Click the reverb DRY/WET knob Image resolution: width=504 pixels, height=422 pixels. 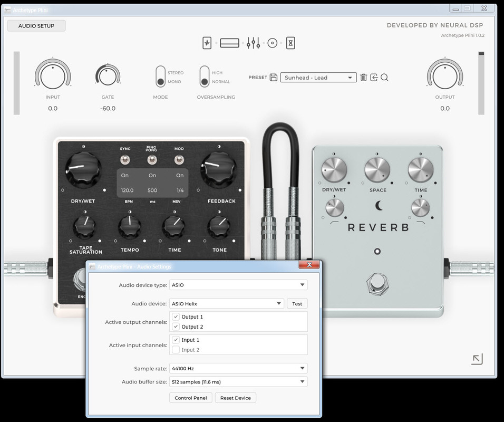click(x=334, y=170)
